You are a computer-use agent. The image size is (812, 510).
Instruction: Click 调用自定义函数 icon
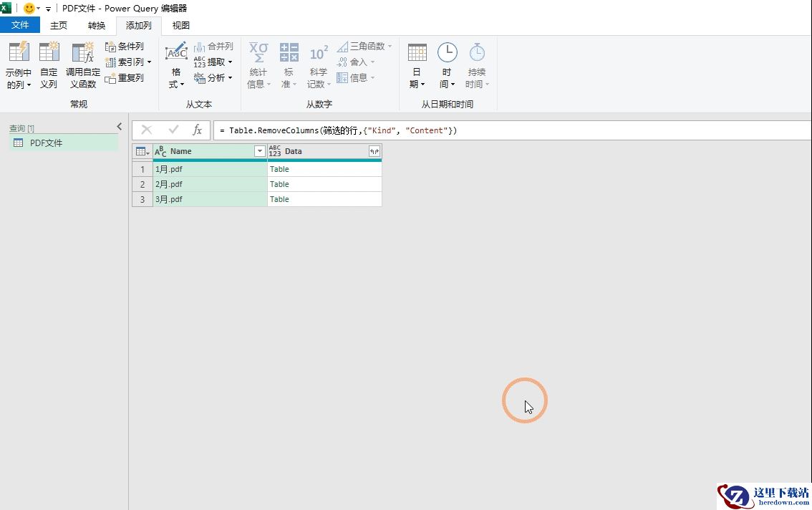click(x=83, y=52)
